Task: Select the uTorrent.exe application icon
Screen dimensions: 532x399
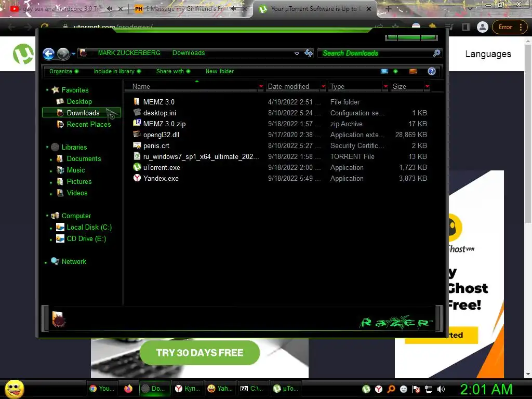Action: (137, 167)
